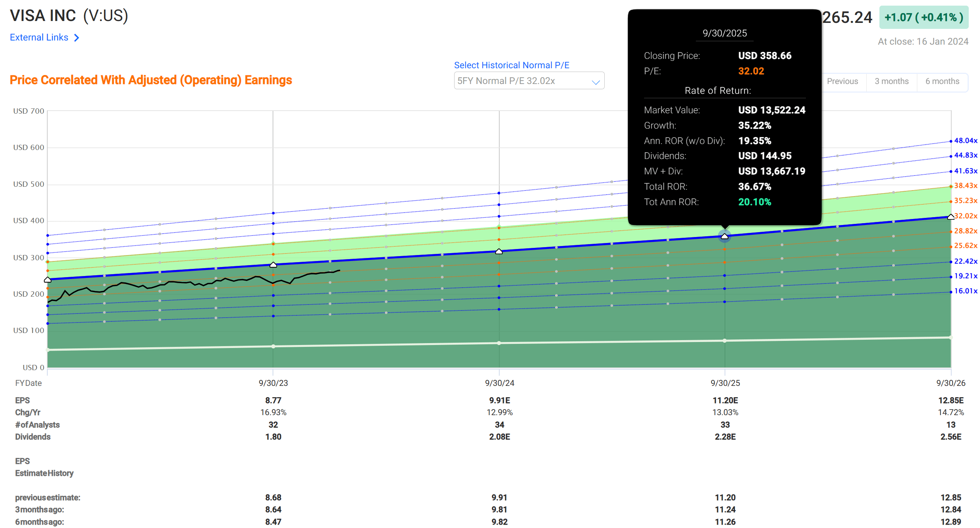Viewport: 980px width, 528px height.
Task: Open the Select Historical Normal P/E label
Action: click(511, 65)
